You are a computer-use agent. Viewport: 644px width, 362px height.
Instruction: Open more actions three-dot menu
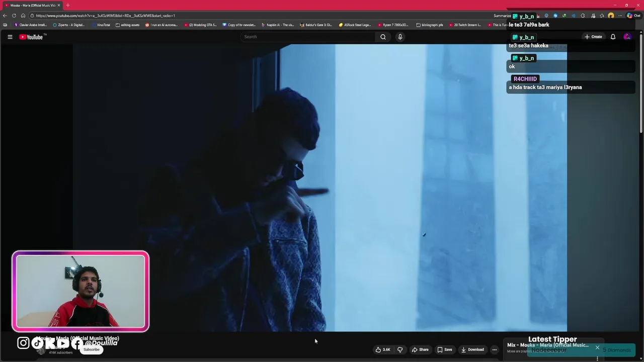495,349
